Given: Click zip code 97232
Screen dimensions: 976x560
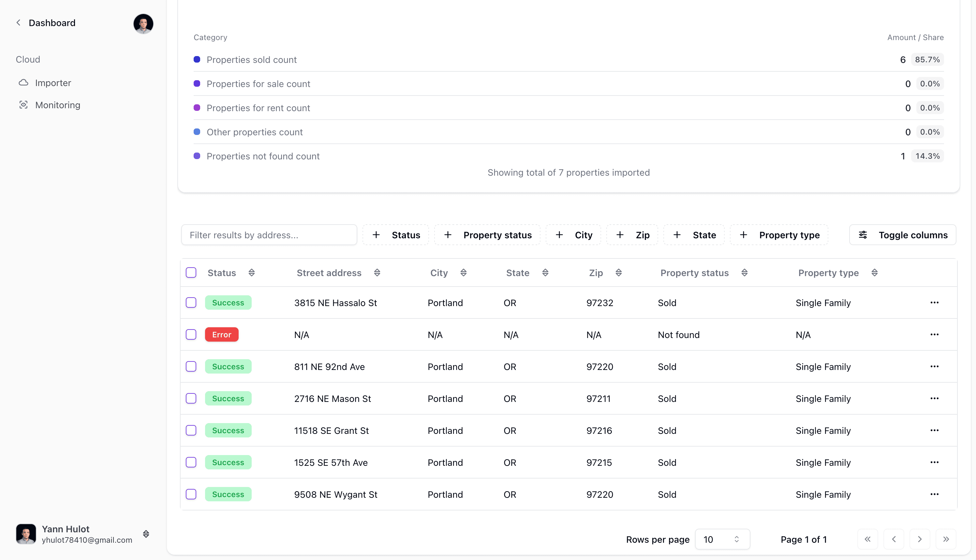Looking at the screenshot, I should point(599,303).
